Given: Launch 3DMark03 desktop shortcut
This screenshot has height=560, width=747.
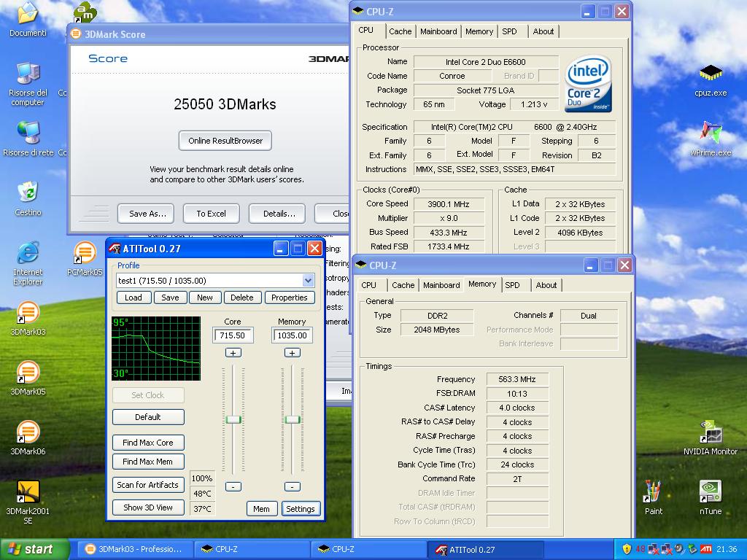Looking at the screenshot, I should coord(28,319).
